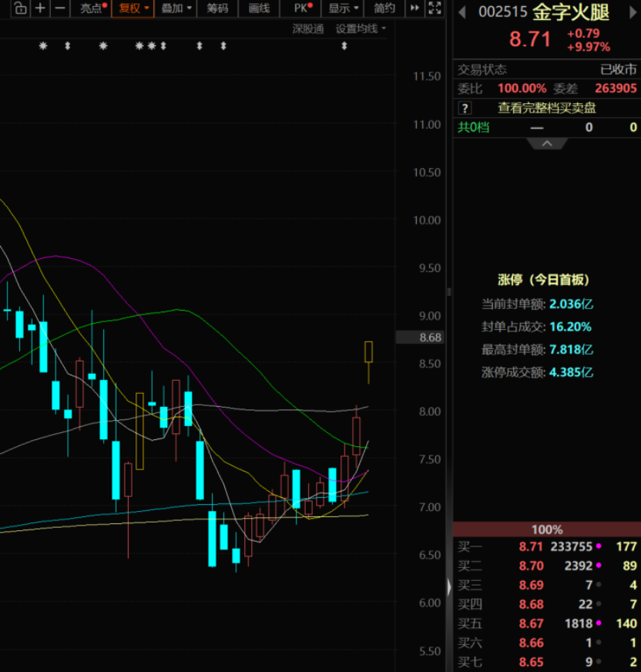Select the 买四 price 8.68
The height and width of the screenshot is (672, 641).
(x=532, y=605)
